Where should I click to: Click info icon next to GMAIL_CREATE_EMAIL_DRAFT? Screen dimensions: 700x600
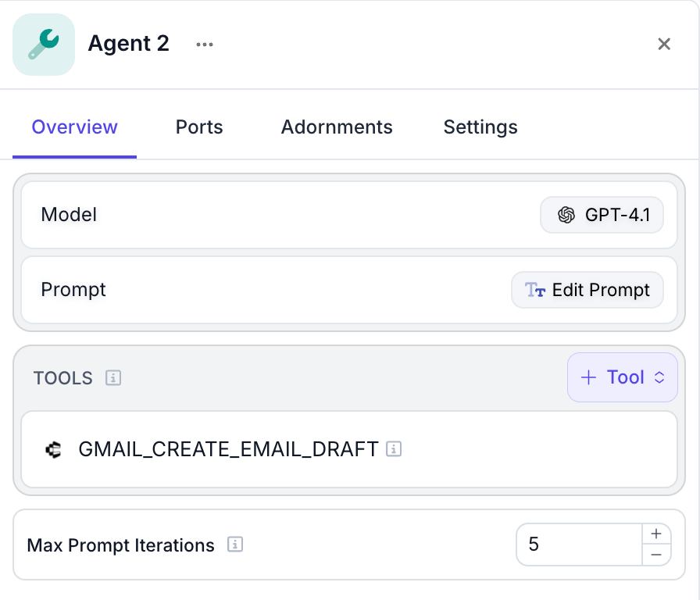pos(394,449)
